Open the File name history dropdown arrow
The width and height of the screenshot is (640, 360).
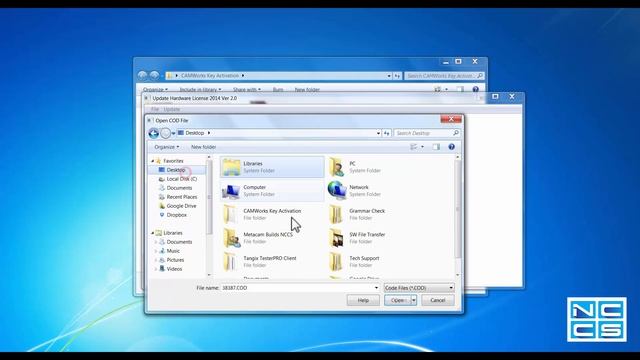[376, 288]
